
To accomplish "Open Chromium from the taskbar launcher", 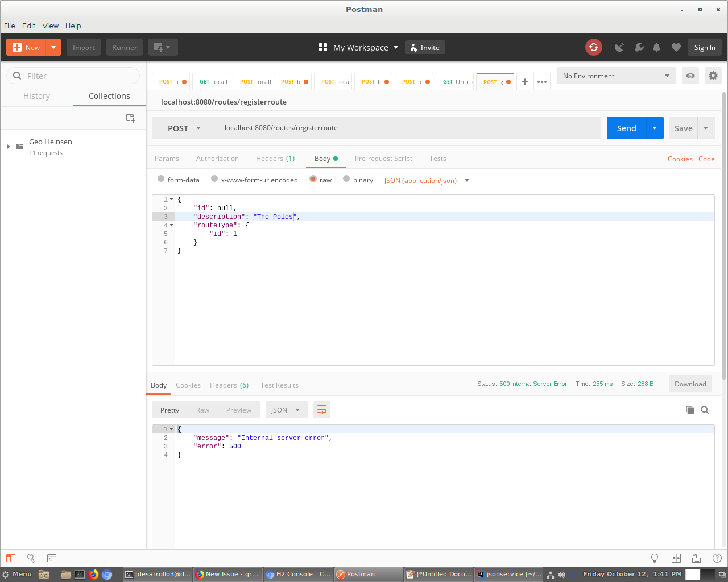I will pyautogui.click(x=107, y=574).
